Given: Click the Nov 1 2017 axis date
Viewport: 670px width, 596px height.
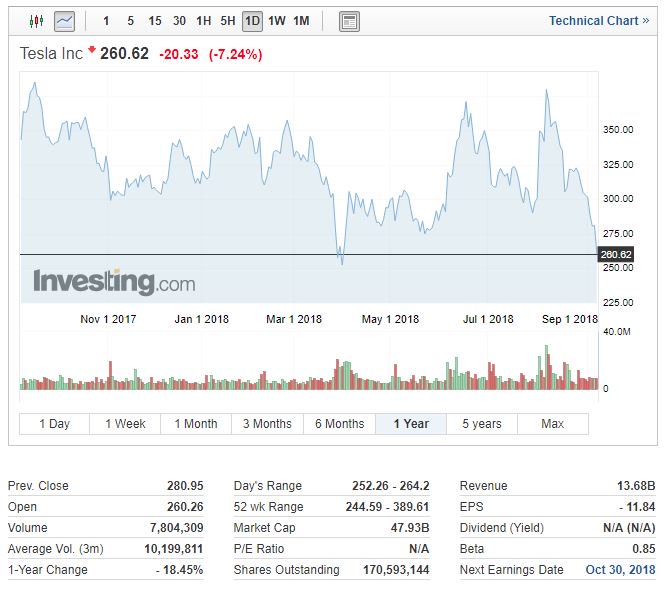Looking at the screenshot, I should (x=108, y=319).
